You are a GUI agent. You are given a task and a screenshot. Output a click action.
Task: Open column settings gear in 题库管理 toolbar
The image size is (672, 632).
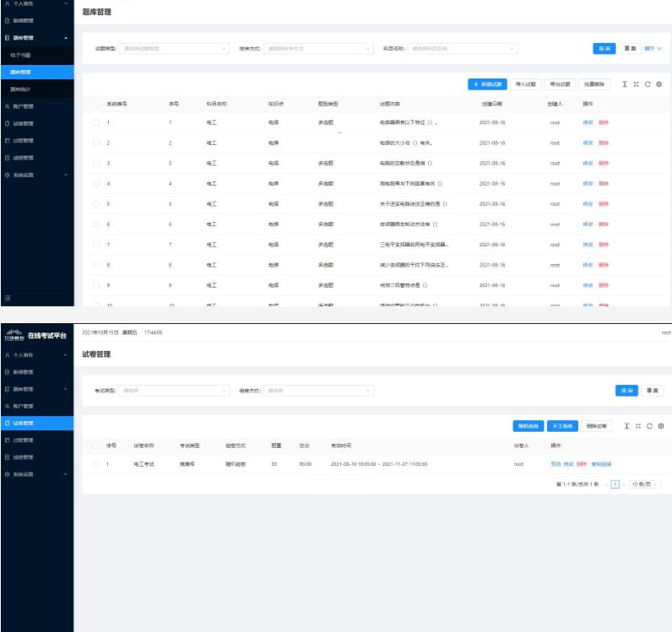coord(658,84)
